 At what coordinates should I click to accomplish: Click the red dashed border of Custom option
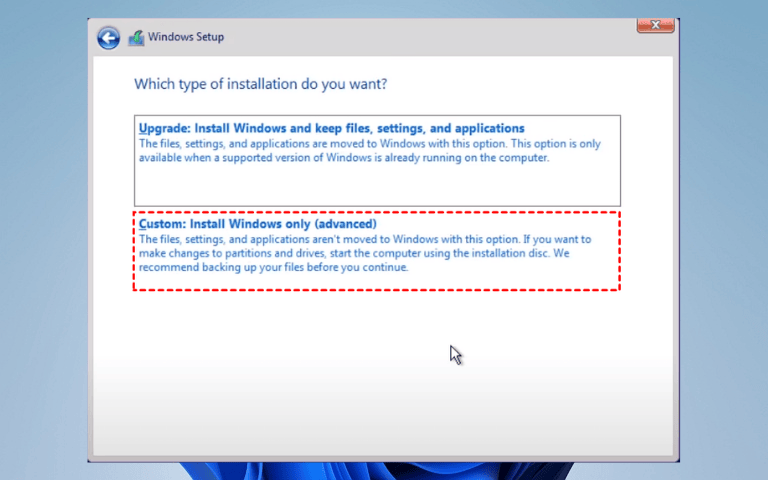point(377,211)
